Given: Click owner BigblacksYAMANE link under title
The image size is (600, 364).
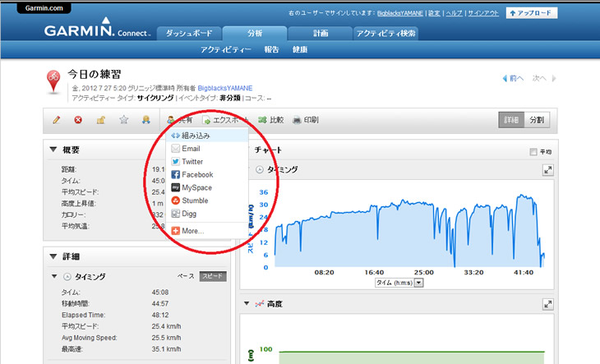Looking at the screenshot, I should click(225, 88).
